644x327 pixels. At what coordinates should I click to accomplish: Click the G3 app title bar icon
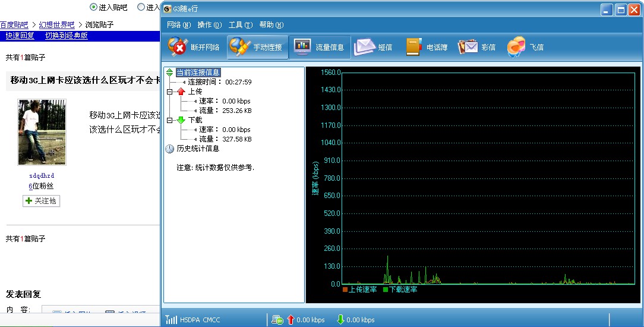point(167,9)
